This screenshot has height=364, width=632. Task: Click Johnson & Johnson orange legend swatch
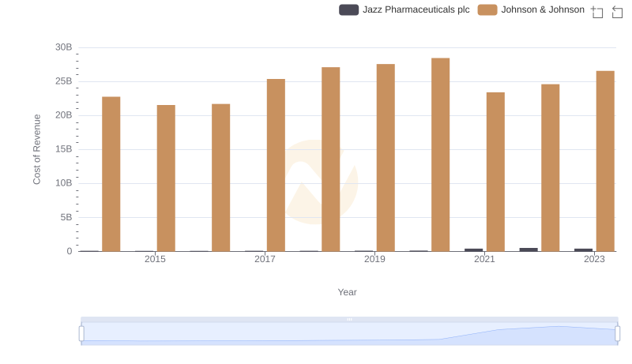487,9
